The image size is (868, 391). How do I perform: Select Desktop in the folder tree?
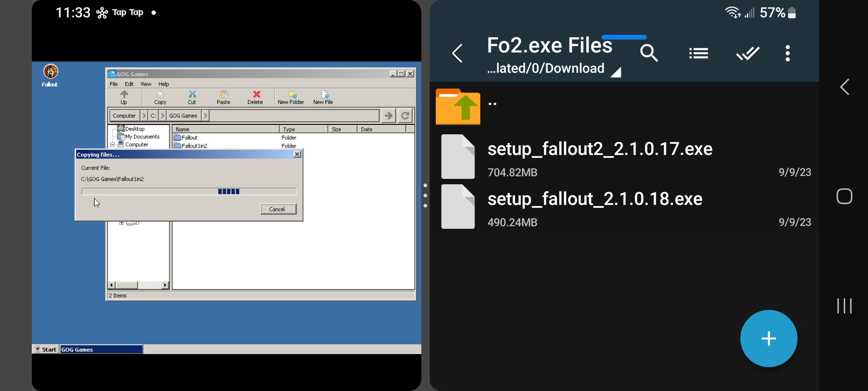pyautogui.click(x=135, y=129)
